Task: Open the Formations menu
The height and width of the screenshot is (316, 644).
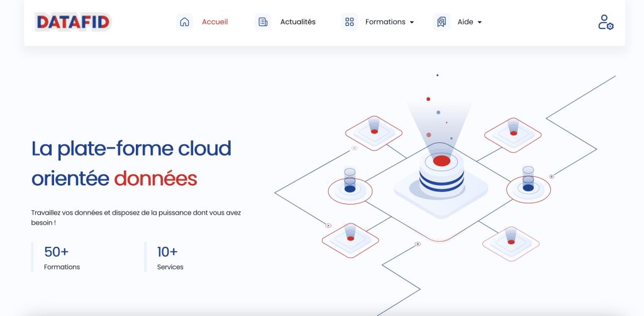Action: click(386, 22)
